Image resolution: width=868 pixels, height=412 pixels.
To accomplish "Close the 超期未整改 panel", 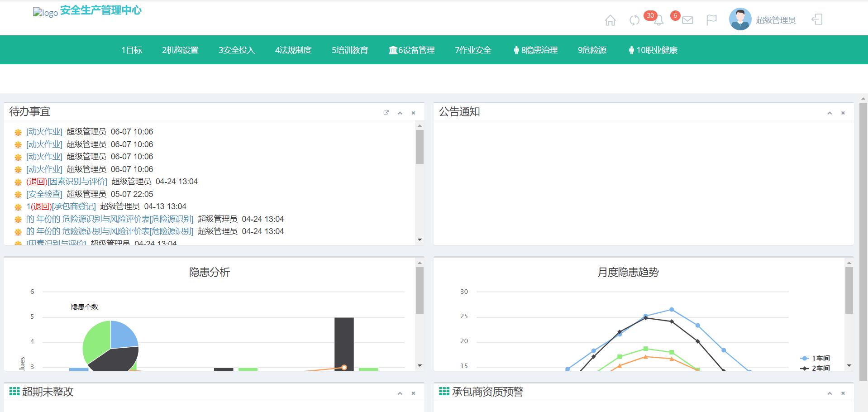I will (x=413, y=393).
